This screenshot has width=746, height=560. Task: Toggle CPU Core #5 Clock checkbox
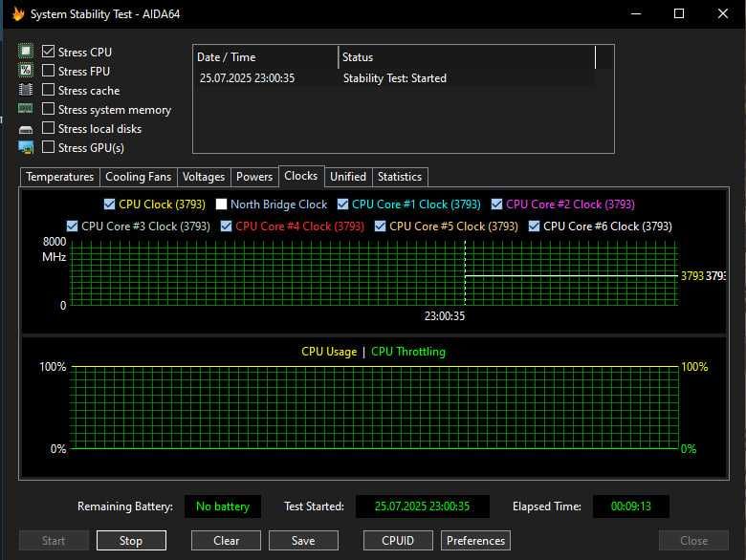coord(380,226)
